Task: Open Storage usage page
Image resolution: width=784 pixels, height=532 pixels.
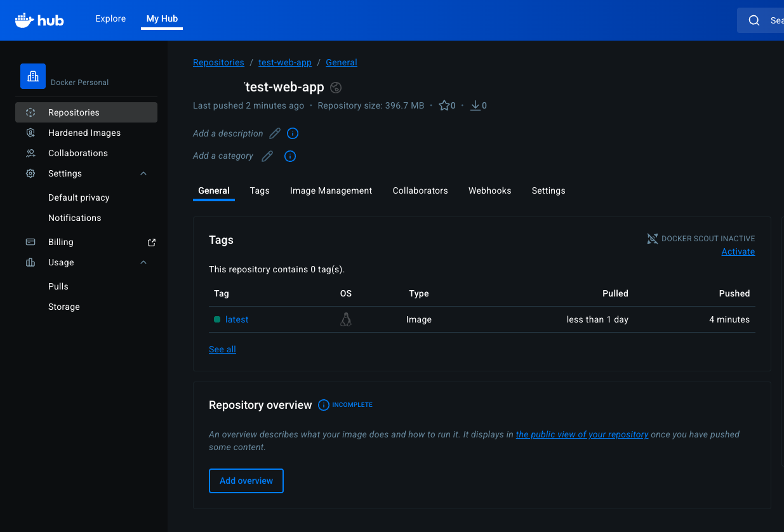Action: coord(64,307)
